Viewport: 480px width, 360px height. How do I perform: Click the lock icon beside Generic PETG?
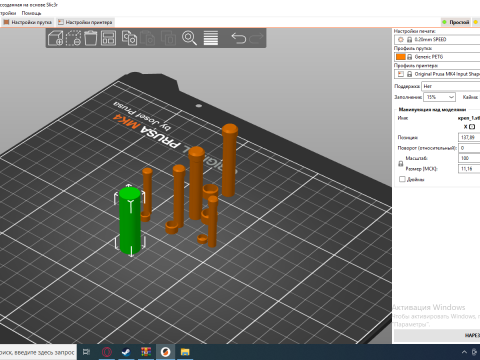410,57
